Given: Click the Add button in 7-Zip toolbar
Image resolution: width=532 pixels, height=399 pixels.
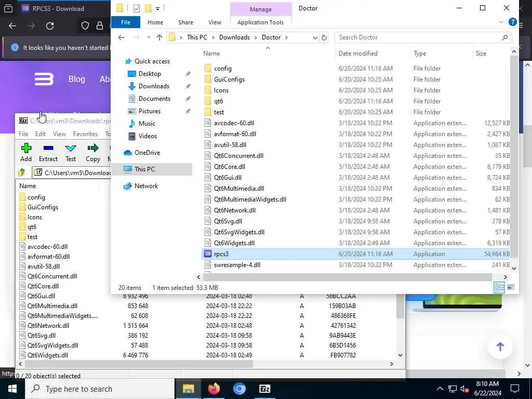Looking at the screenshot, I should pyautogui.click(x=26, y=152).
